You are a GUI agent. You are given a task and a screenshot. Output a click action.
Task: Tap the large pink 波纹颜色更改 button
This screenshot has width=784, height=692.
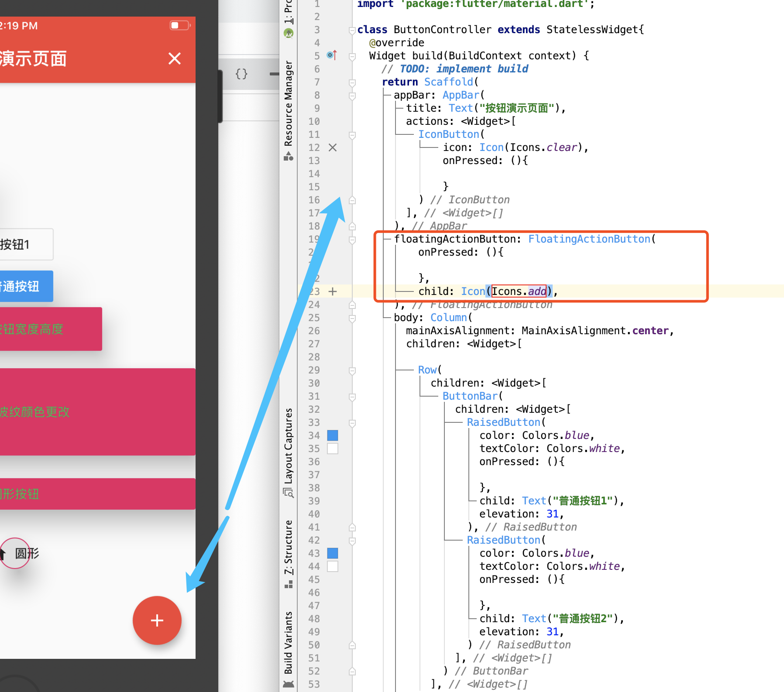click(98, 412)
